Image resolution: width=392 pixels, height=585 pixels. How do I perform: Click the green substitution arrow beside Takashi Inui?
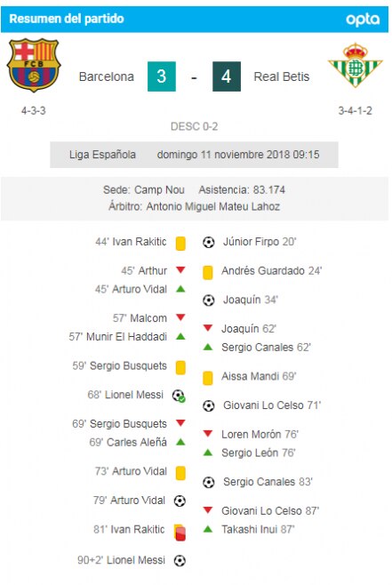(x=208, y=528)
